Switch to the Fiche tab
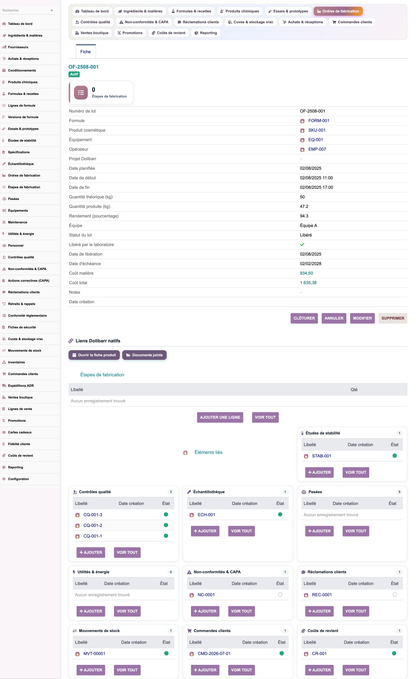 86,52
